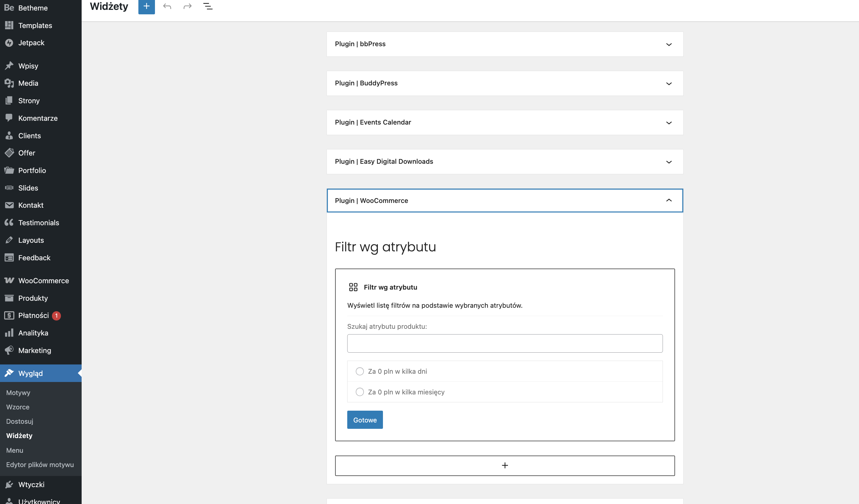Expand the Plugin | bbPress widget area
Image resolution: width=859 pixels, height=504 pixels.
[x=669, y=44]
